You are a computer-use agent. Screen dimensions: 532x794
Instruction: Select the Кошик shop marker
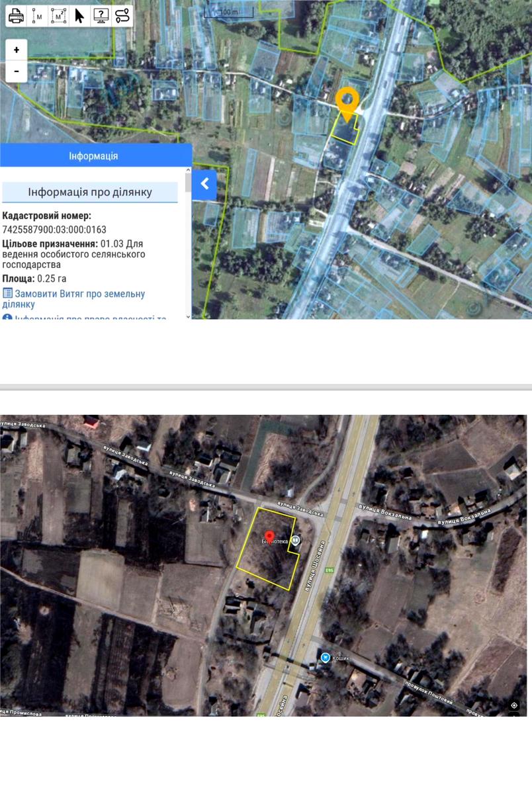tap(325, 657)
